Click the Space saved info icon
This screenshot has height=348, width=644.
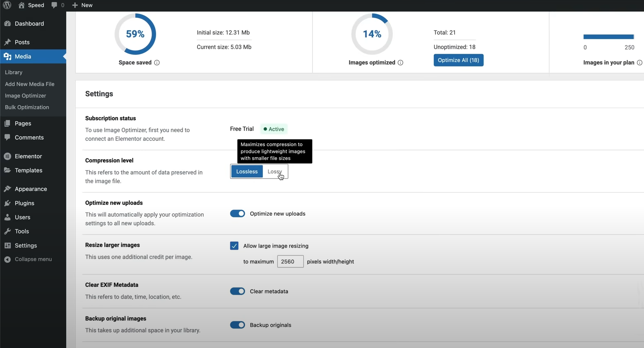point(157,63)
